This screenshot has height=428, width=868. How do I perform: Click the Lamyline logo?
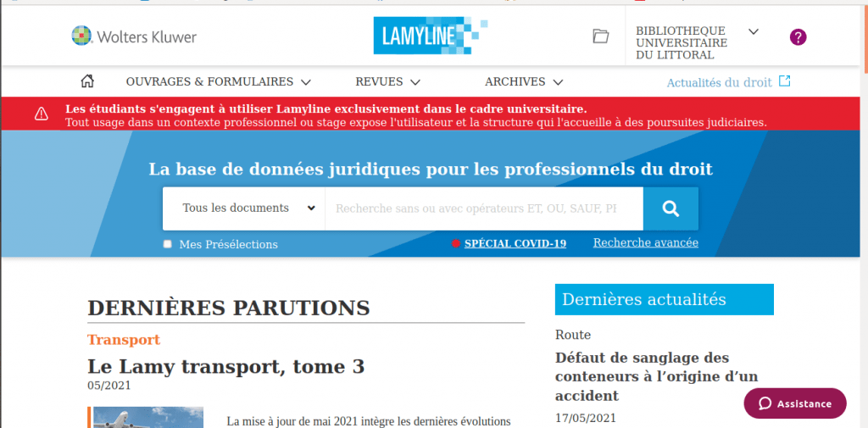pos(430,36)
